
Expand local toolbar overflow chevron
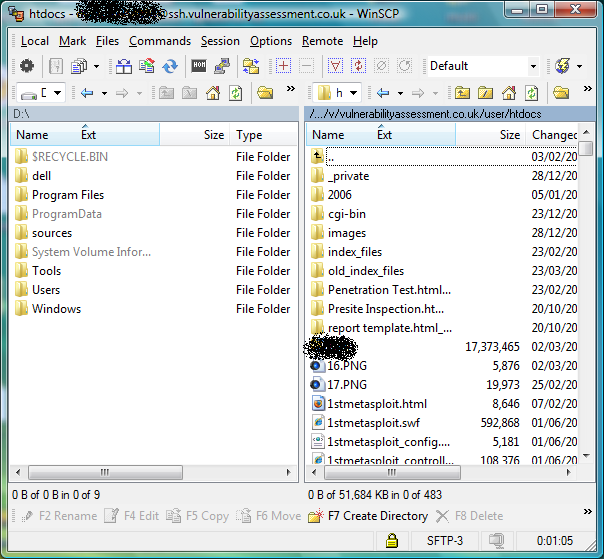[291, 89]
